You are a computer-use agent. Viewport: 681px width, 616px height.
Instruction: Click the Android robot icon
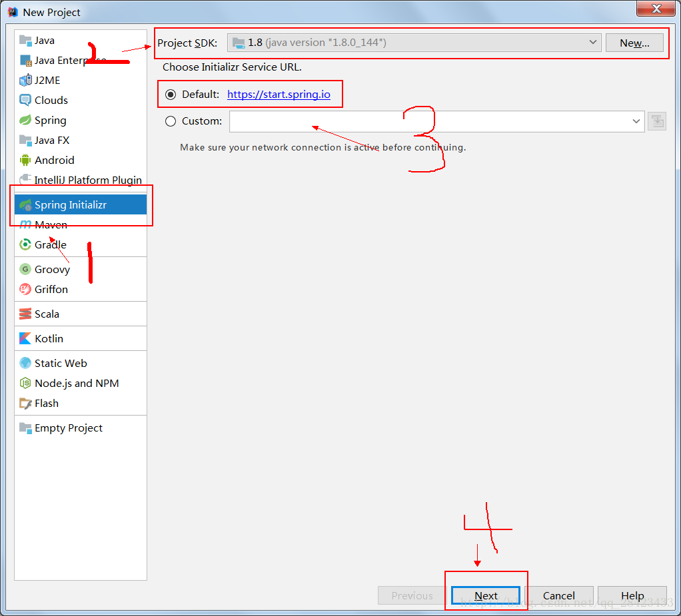click(x=25, y=160)
